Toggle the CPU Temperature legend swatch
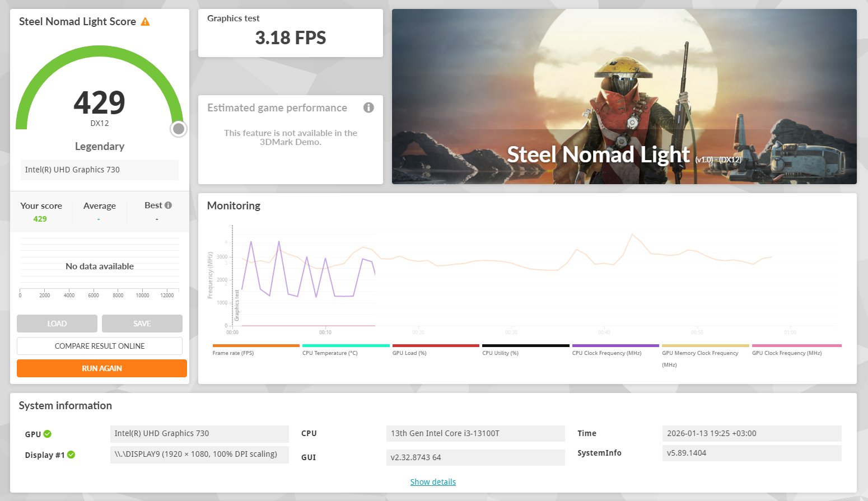This screenshot has width=868, height=501. tap(346, 345)
